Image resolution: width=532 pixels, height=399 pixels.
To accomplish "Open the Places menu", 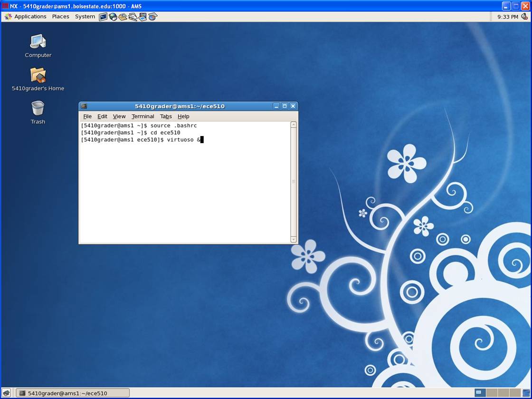I will [60, 17].
